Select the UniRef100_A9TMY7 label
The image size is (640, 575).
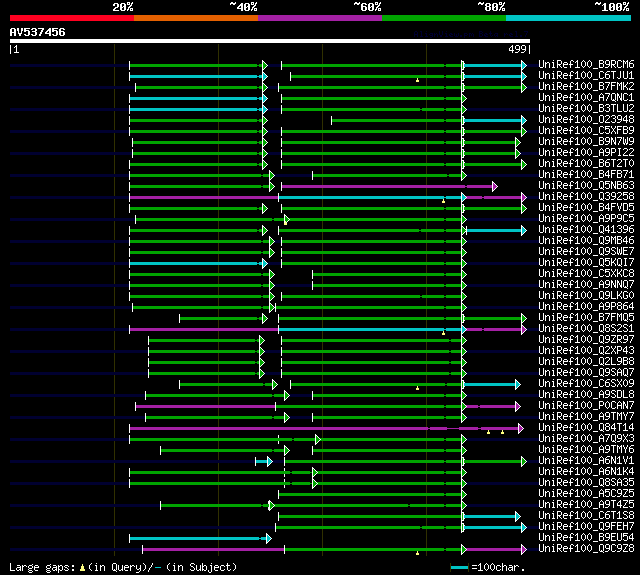click(x=586, y=417)
